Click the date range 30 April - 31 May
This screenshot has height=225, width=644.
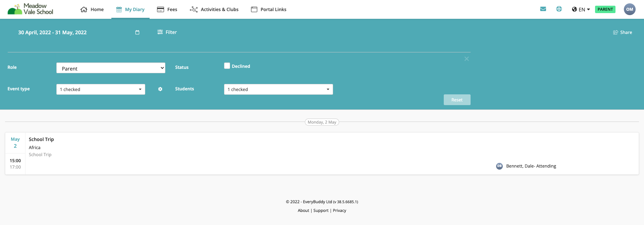(52, 33)
